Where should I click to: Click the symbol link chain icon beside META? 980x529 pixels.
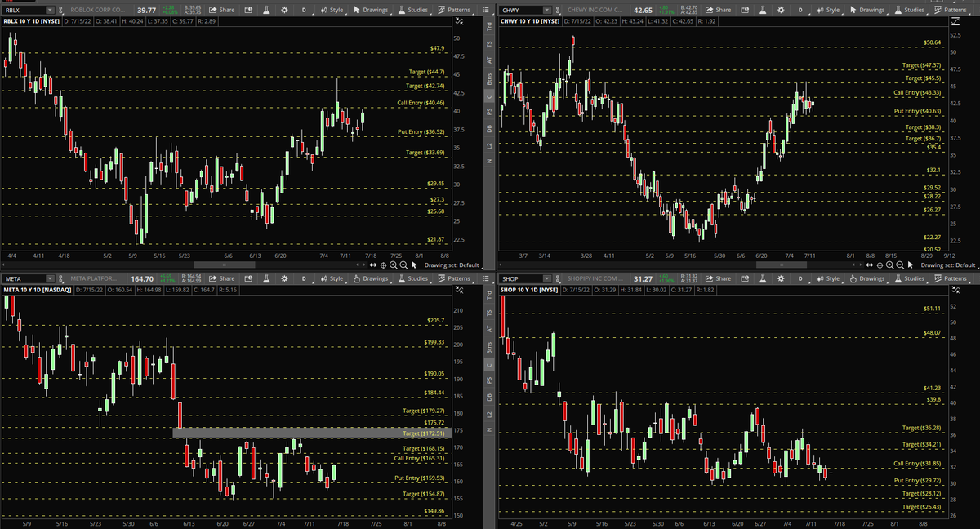click(x=61, y=278)
